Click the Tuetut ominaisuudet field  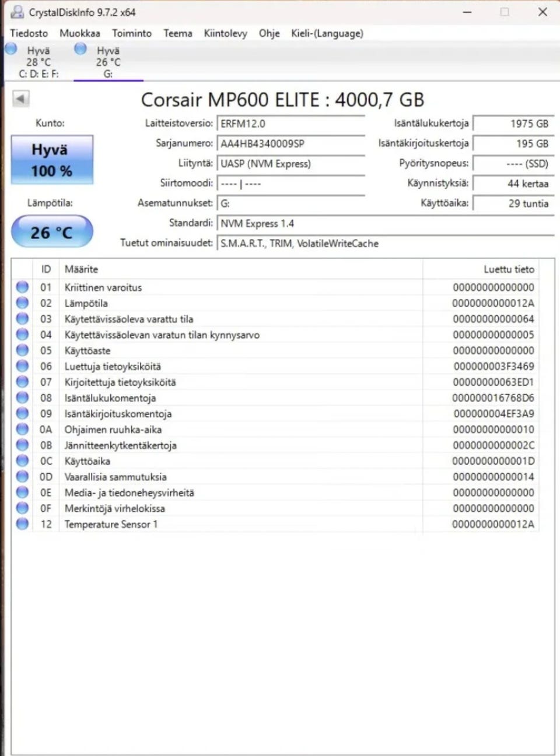coord(386,244)
